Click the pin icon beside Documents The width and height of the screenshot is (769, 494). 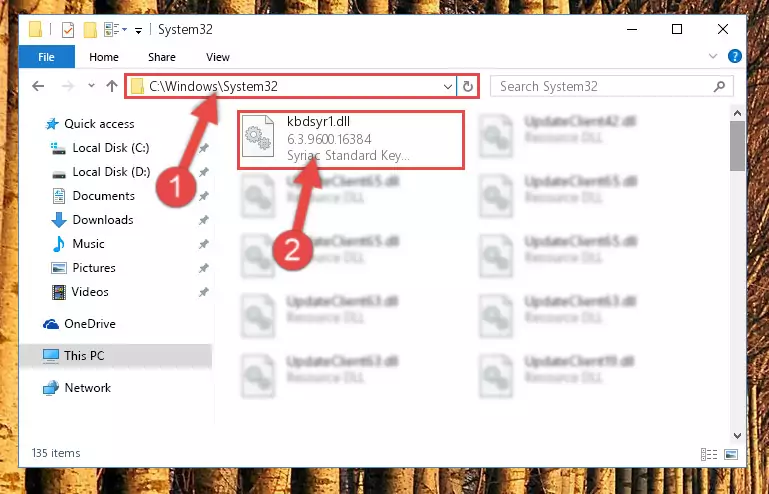click(x=204, y=196)
